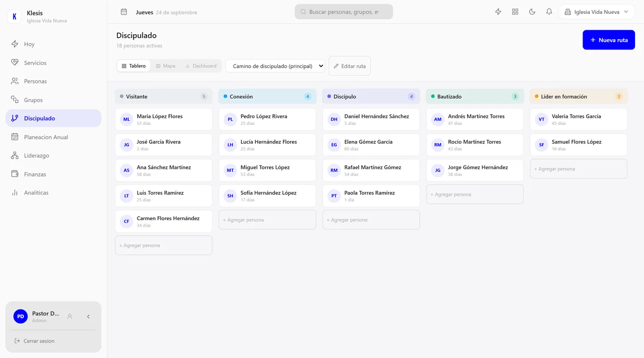Open the Iglesia Vida Nueva church selector

(596, 12)
